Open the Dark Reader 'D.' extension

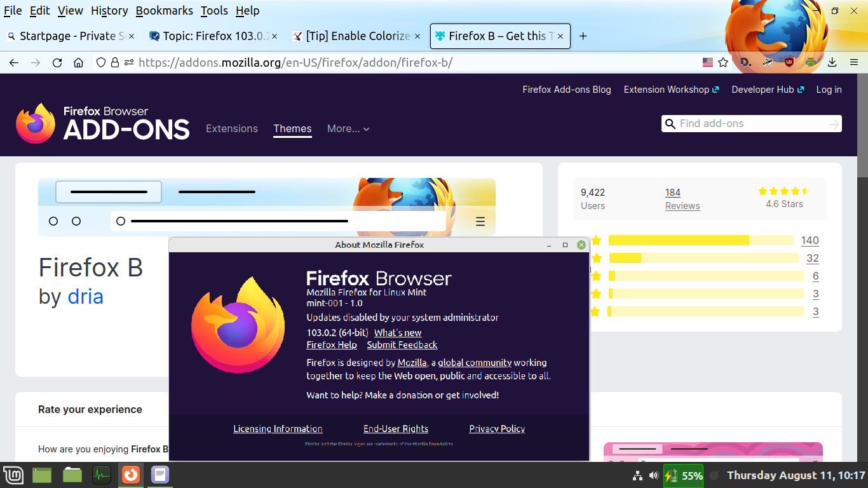click(746, 62)
